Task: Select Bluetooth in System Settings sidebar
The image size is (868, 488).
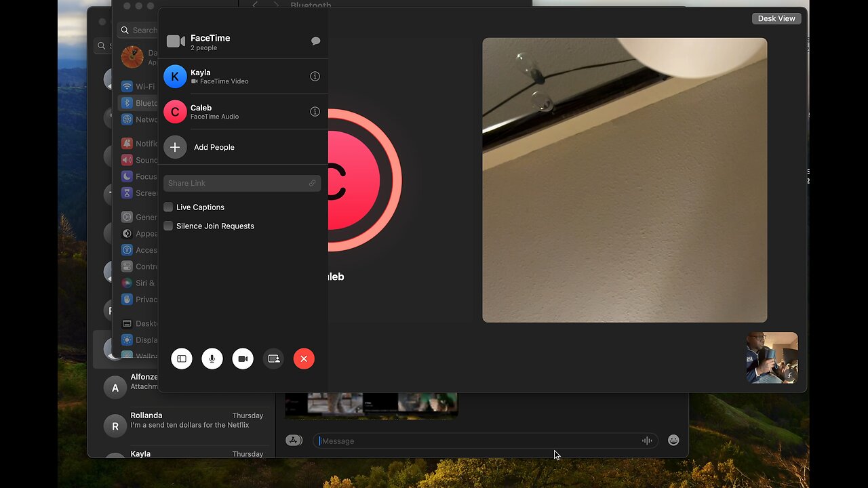Action: (138, 103)
